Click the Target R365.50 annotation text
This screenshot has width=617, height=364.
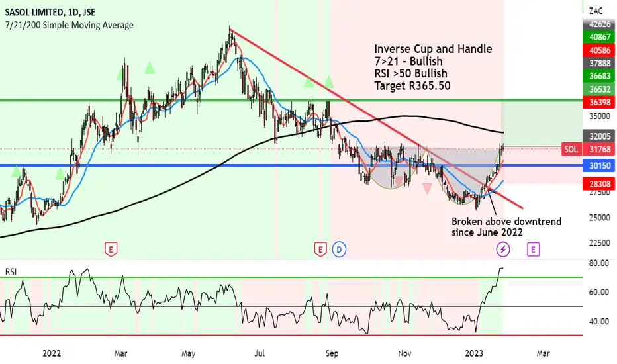412,86
